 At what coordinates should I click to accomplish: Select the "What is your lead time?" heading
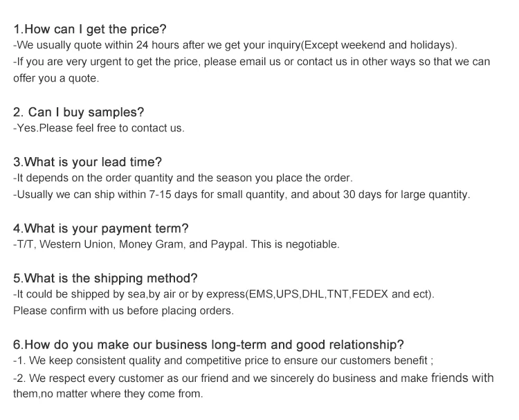click(87, 162)
